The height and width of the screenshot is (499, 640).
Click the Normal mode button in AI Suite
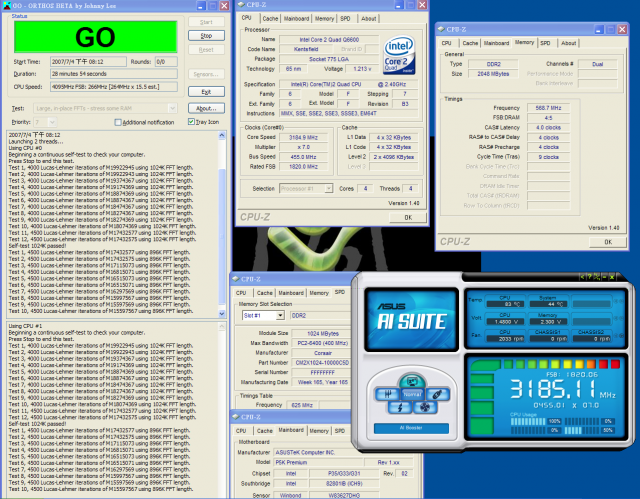[x=412, y=394]
